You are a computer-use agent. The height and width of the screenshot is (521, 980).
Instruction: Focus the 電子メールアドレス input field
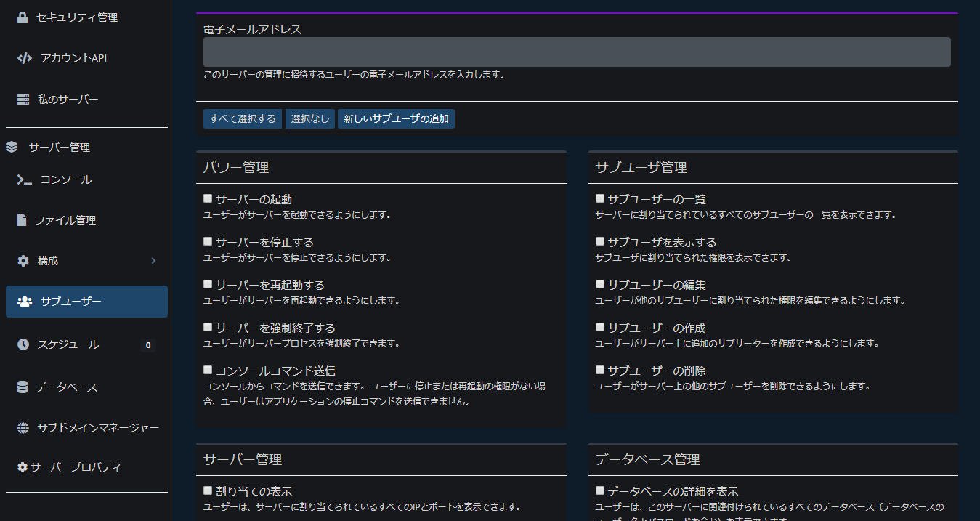(577, 52)
